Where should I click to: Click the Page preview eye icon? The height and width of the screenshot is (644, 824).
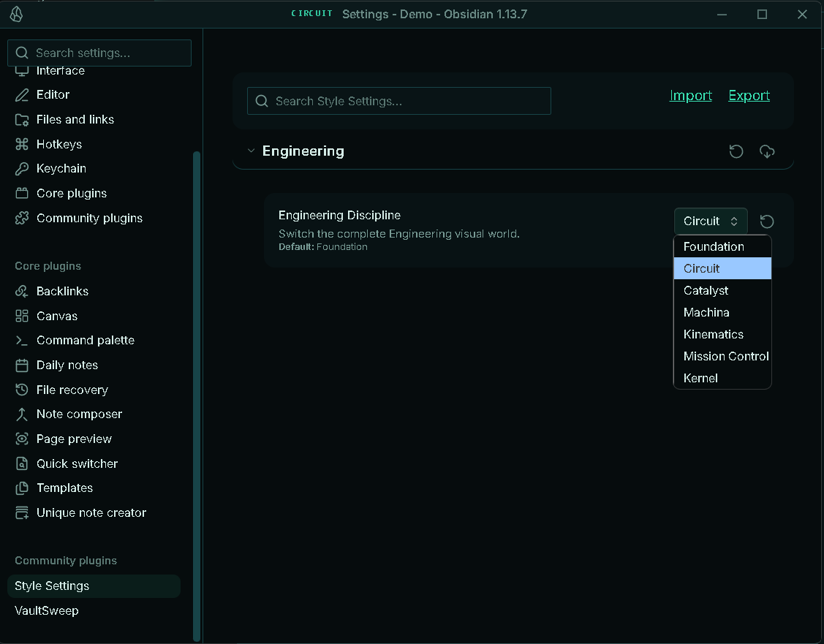(21, 439)
